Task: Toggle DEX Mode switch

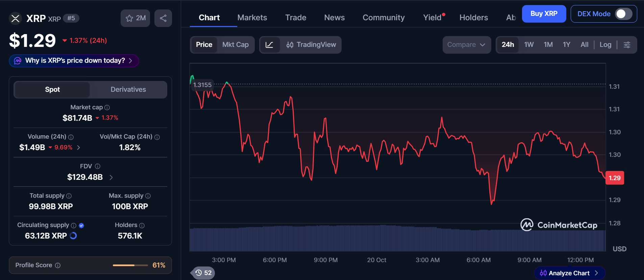Action: pyautogui.click(x=623, y=14)
